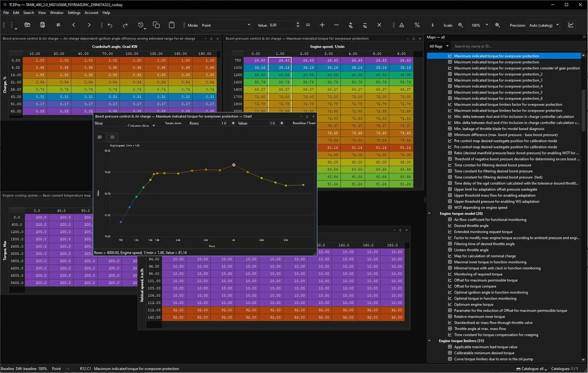Open the Catalogue: all selector in status bar
Viewport: 588px width, 373px height.
532,369
